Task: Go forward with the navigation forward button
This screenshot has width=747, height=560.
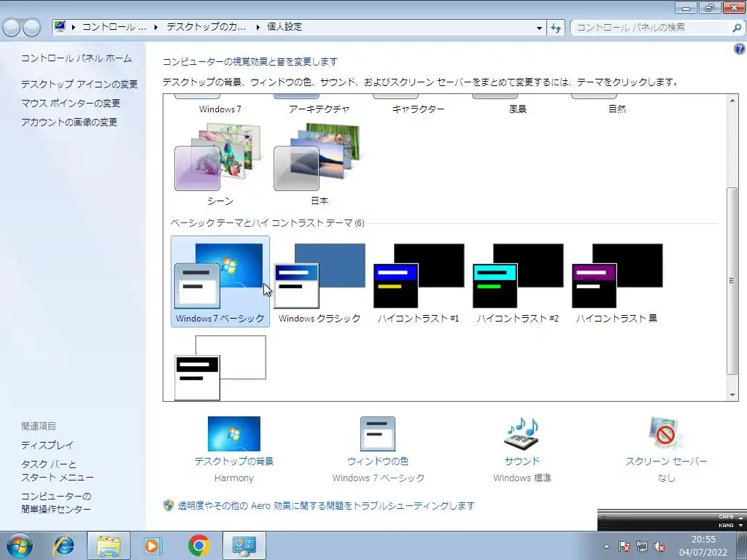Action: (32, 28)
